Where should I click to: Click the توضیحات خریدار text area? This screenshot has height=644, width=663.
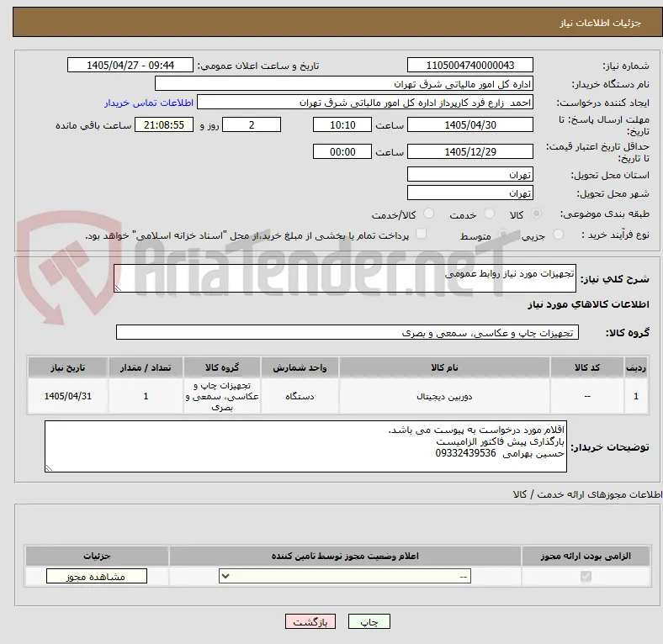305,446
